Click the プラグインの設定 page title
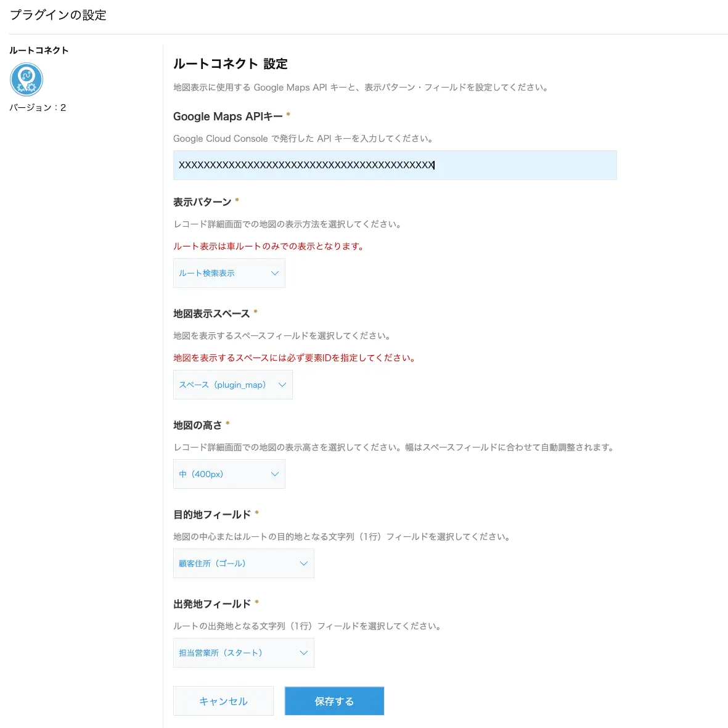 pos(58,15)
